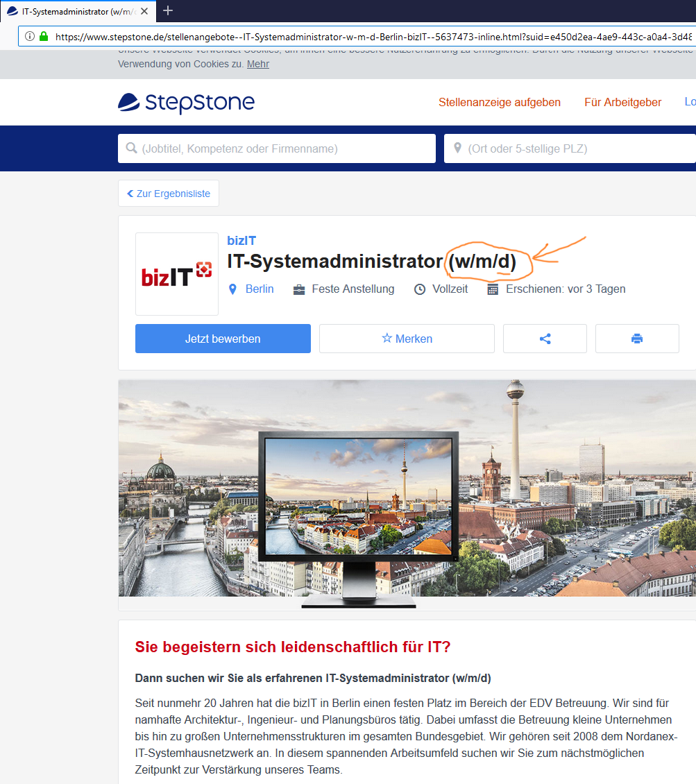This screenshot has width=696, height=784.
Task: Click the clock icon beside Vollzeit
Action: pyautogui.click(x=420, y=289)
